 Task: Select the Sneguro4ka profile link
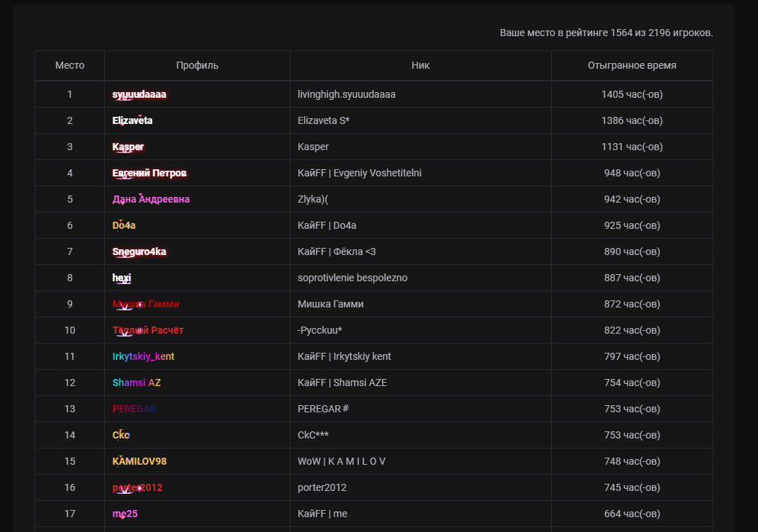click(140, 251)
